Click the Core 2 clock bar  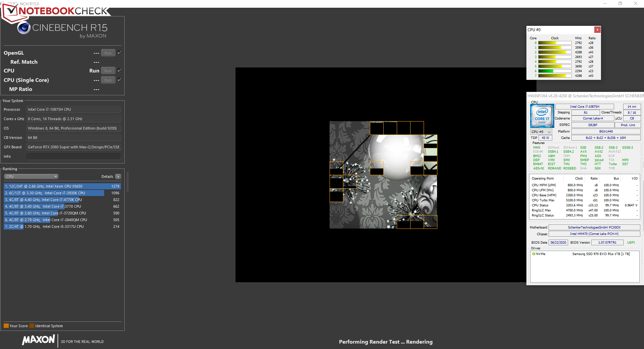[x=555, y=52]
